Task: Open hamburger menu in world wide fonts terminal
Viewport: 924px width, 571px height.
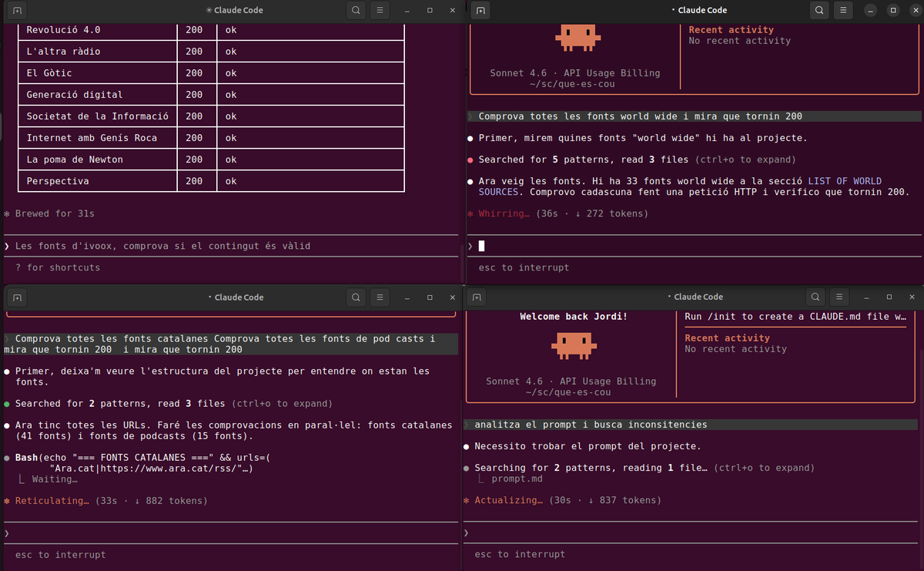Action: tap(844, 11)
